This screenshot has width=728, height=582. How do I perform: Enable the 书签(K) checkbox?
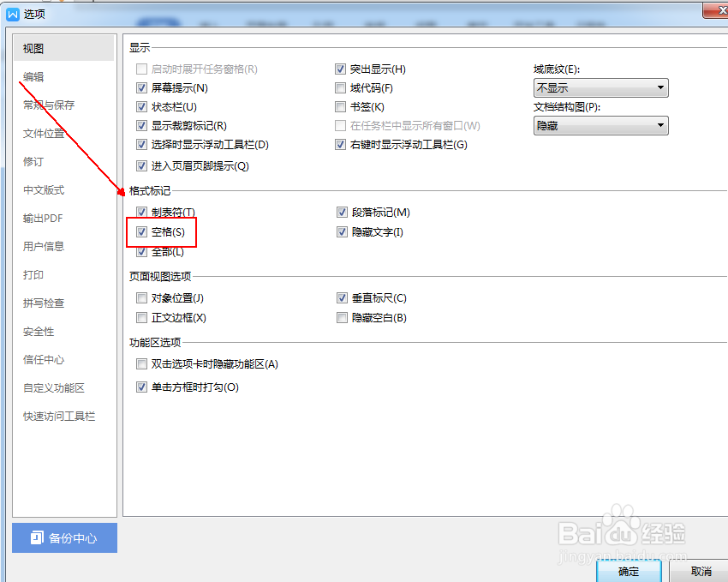[x=340, y=107]
